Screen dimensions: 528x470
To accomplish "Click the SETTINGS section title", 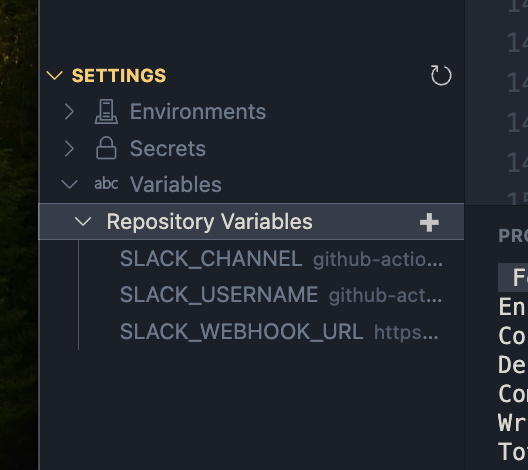I will 119,75.
